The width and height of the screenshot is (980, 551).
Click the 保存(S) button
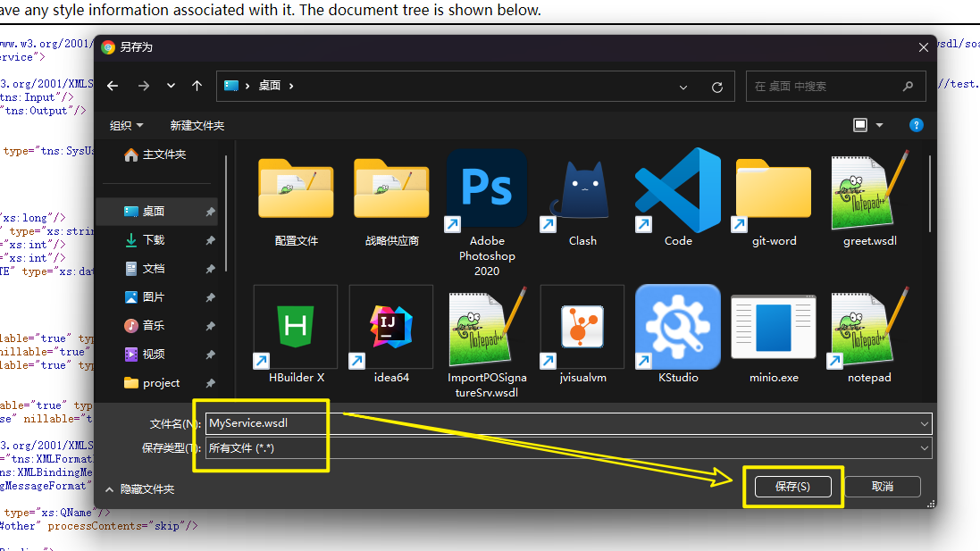click(792, 487)
